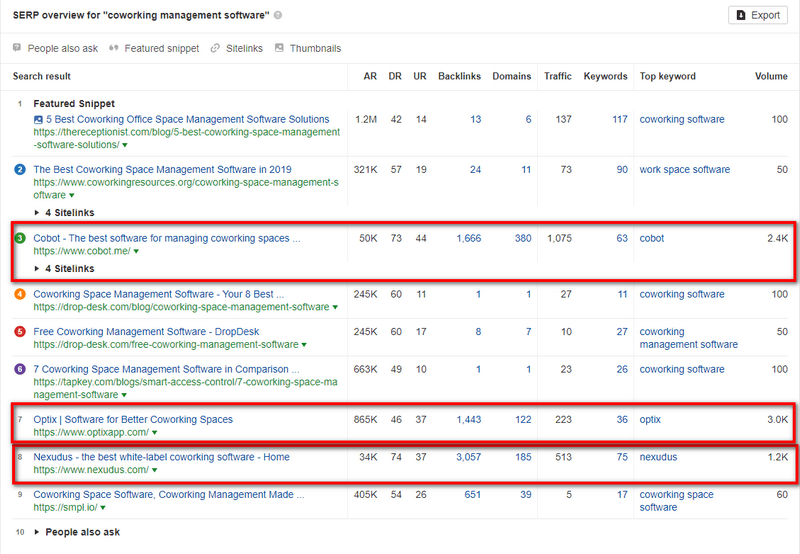Open Nexudus white-label coworking software link
Viewport: 800px width, 554px height.
(x=162, y=457)
